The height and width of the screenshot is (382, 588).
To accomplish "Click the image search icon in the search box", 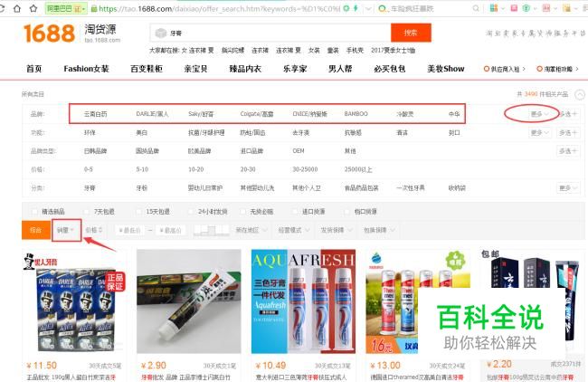I will point(160,33).
